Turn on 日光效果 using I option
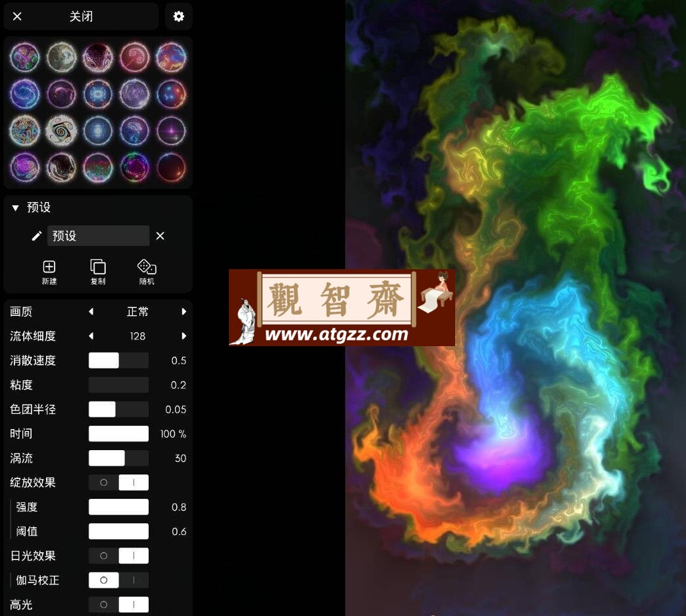The height and width of the screenshot is (616, 686). [134, 556]
